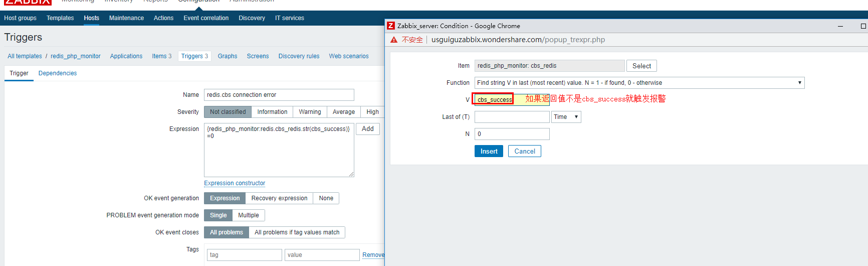Select All problems for OK event closes
The height and width of the screenshot is (266, 868).
click(x=227, y=232)
